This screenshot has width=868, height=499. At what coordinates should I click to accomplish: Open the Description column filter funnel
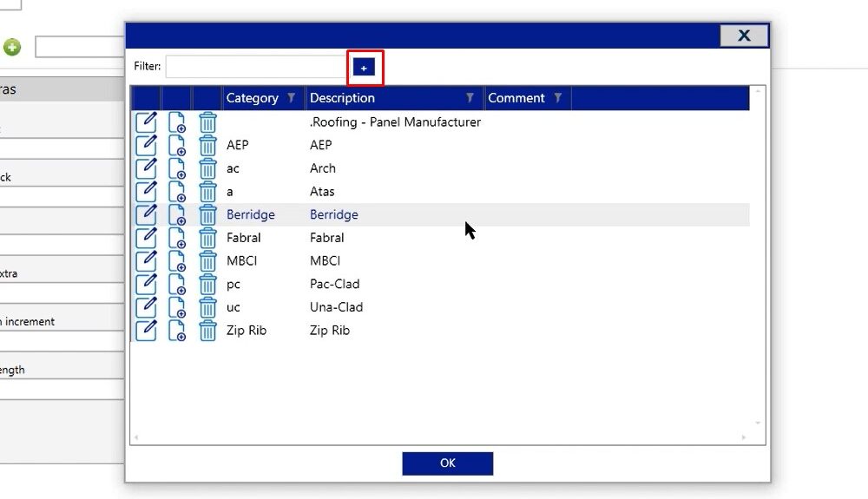470,98
